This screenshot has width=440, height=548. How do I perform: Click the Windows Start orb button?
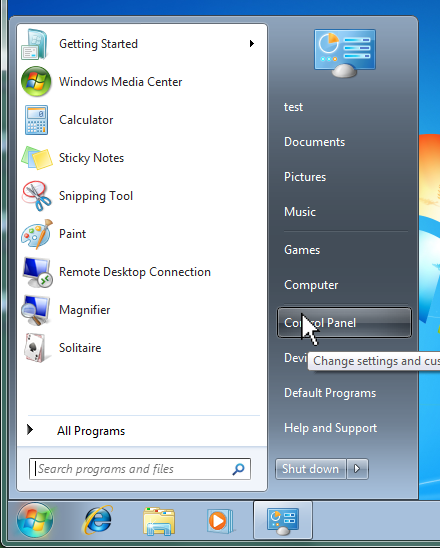click(35, 520)
